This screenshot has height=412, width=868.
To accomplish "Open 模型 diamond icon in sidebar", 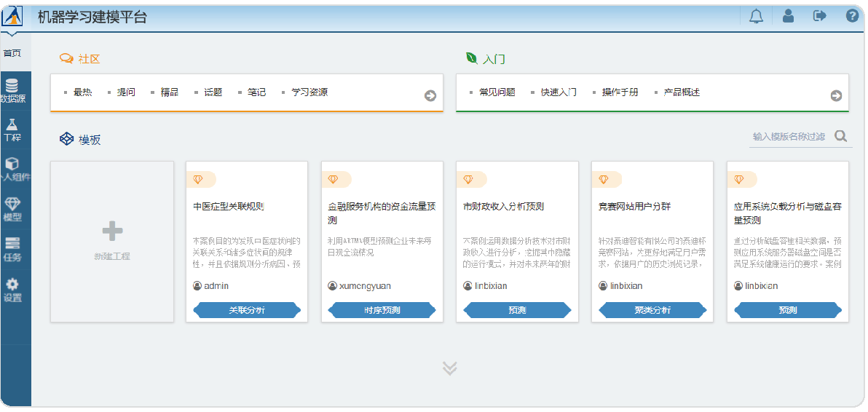I will pyautogui.click(x=12, y=210).
